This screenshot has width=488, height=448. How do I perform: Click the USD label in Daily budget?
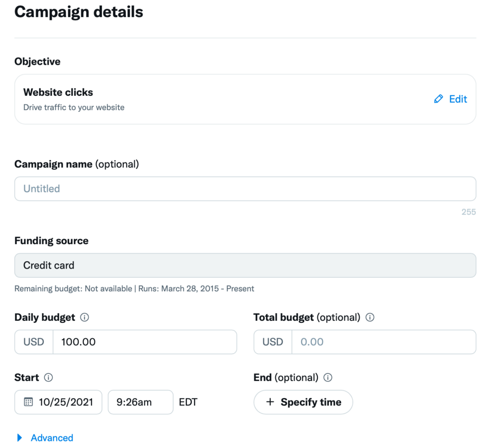coord(33,342)
